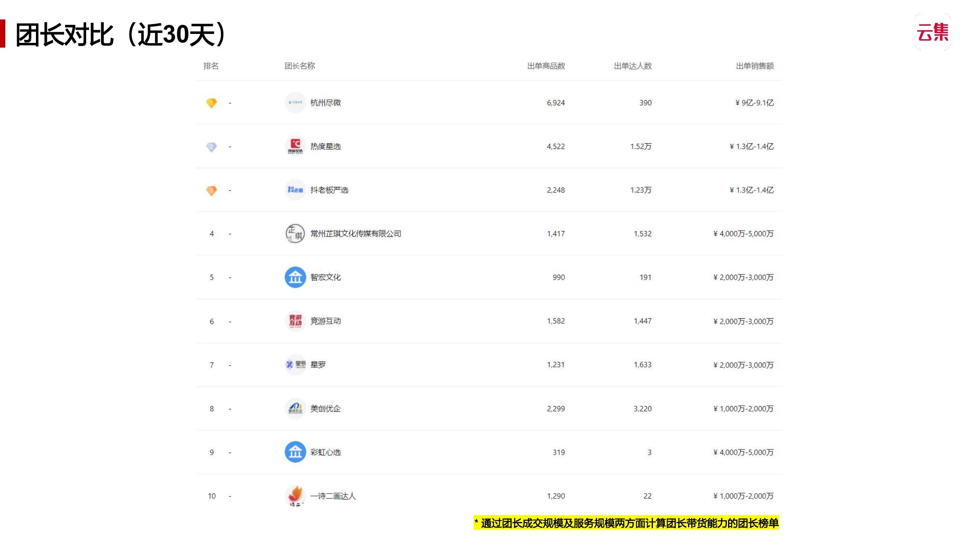Click the orange third-place medal icon
Screen dimensions: 980x551
[x=211, y=191]
